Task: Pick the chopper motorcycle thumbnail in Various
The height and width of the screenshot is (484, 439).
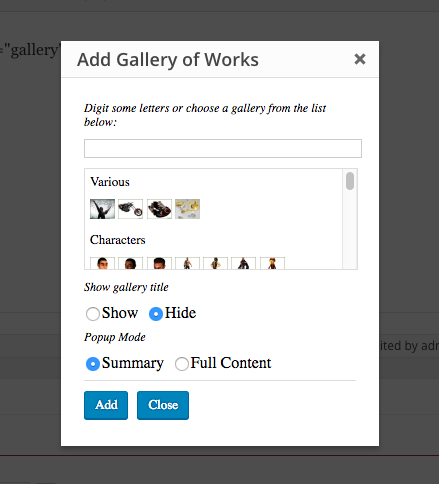Action: pyautogui.click(x=130, y=209)
